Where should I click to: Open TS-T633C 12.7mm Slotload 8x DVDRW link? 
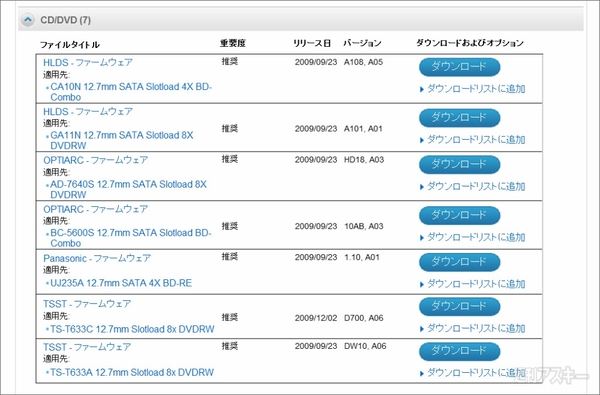click(132, 329)
